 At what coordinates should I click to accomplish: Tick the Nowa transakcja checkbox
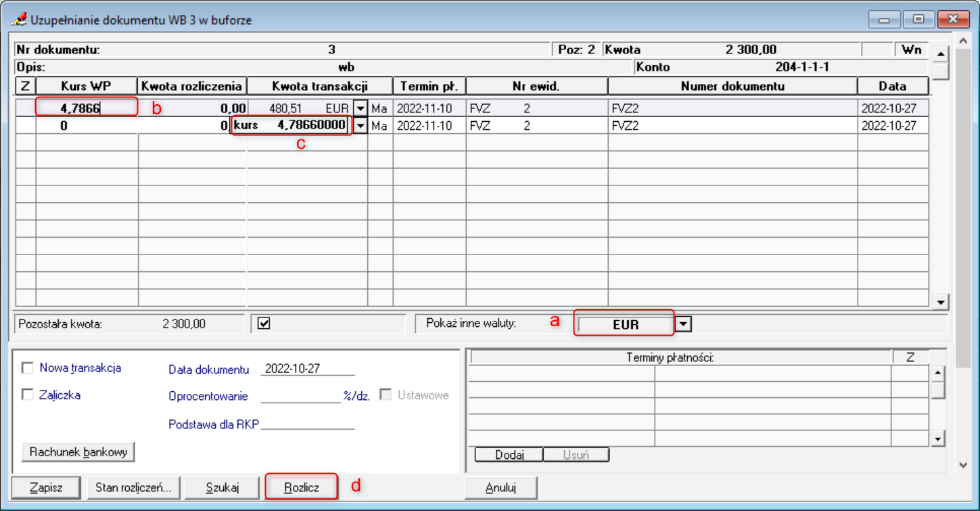coord(28,368)
